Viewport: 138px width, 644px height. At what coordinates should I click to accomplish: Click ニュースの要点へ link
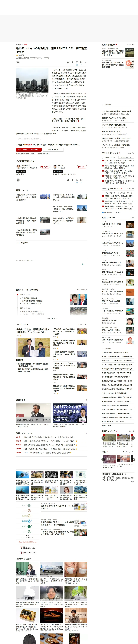(x=82, y=290)
